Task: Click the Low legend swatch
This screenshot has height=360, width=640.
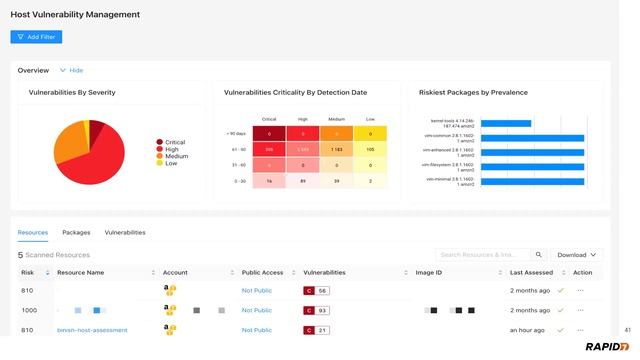Action: click(160, 163)
